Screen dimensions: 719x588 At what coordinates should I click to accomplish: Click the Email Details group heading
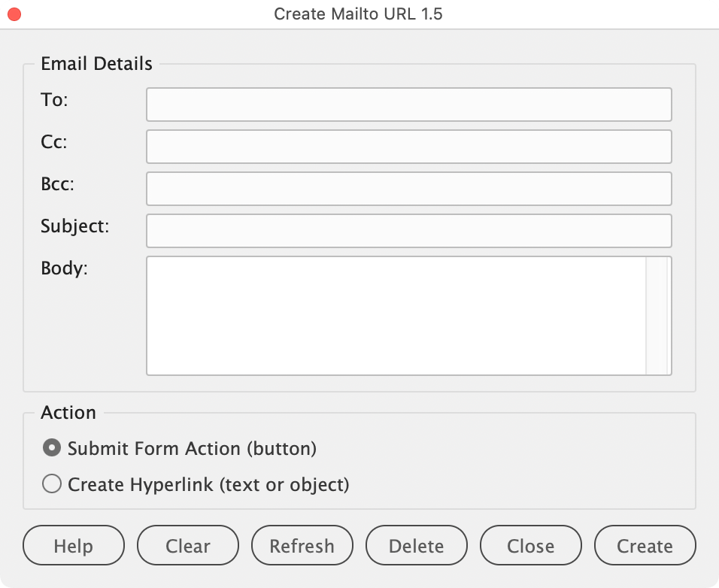point(96,64)
